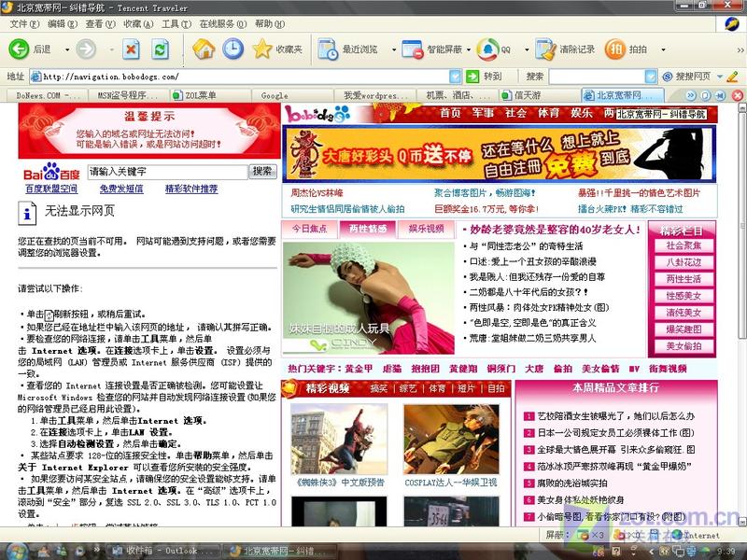
Task: Stop page loading with red X icon
Action: [131, 49]
